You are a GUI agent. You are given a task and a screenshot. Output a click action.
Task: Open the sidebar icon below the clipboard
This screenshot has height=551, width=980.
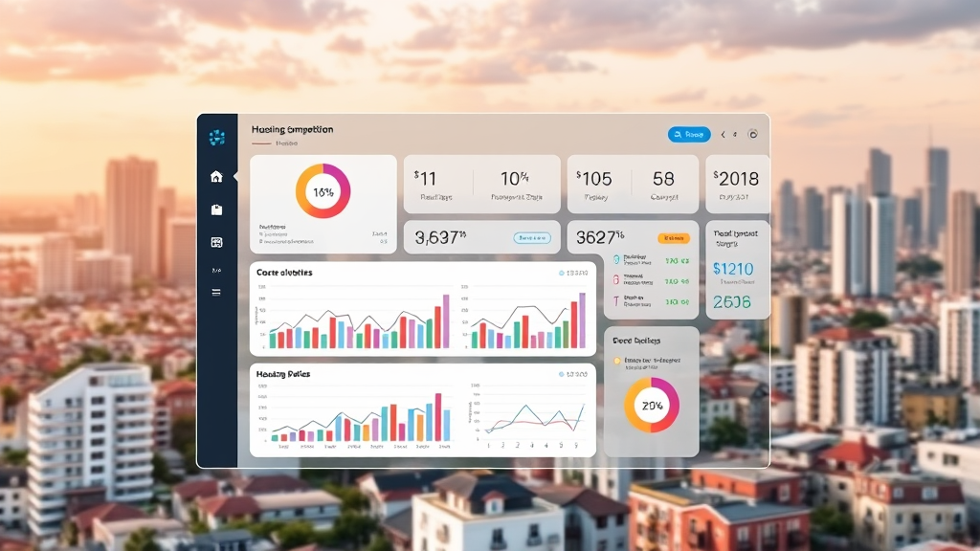(216, 243)
